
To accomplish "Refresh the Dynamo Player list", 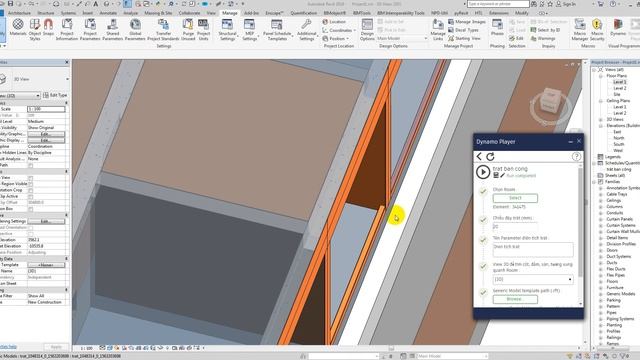I will [490, 156].
